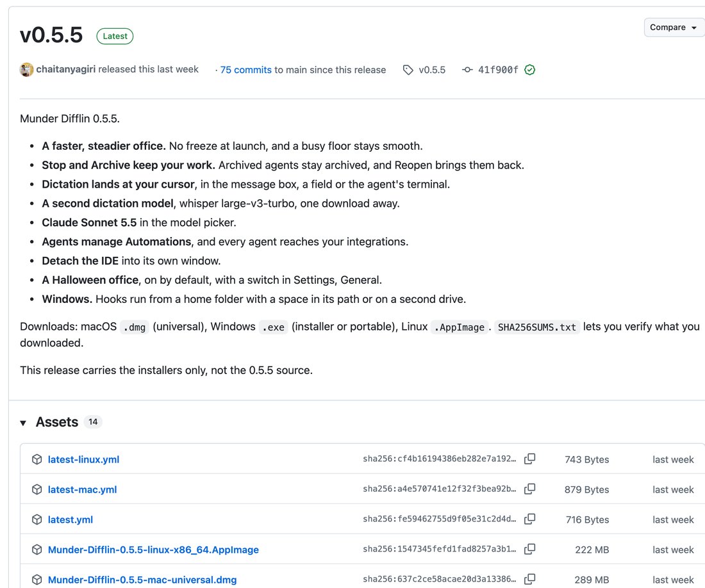Click the .exe code label
Image resolution: width=705 pixels, height=588 pixels.
click(274, 327)
